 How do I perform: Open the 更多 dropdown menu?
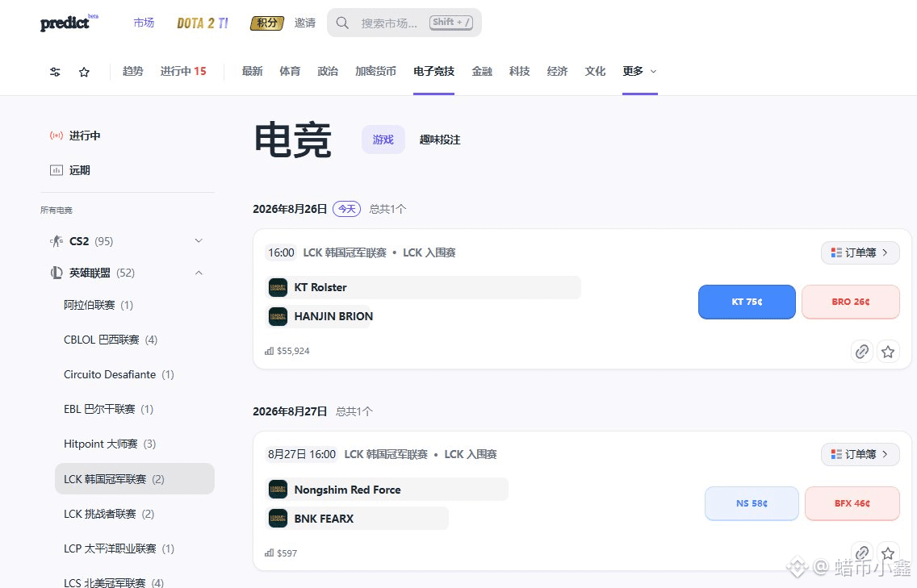[x=640, y=71]
